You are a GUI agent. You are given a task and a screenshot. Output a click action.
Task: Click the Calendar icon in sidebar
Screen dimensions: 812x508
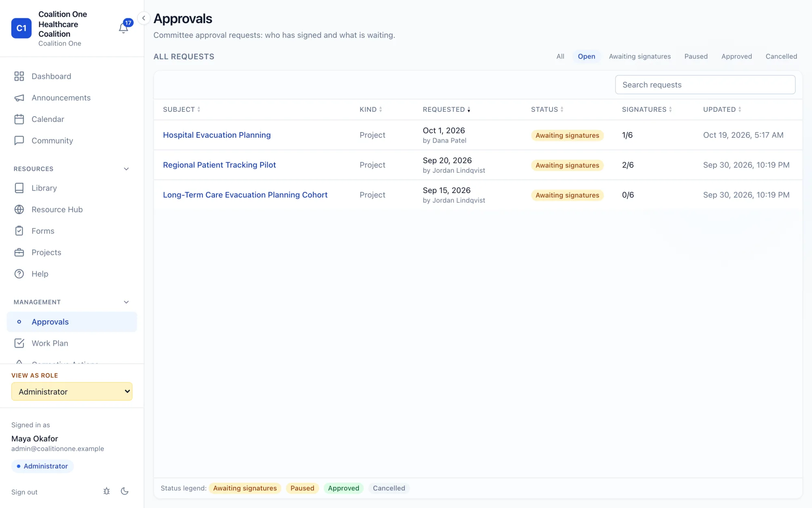pos(19,119)
